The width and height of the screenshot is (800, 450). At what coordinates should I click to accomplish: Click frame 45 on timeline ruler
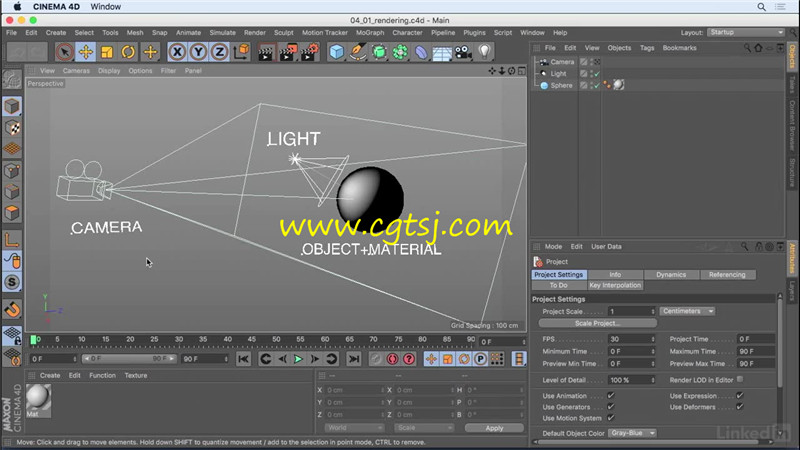point(252,339)
